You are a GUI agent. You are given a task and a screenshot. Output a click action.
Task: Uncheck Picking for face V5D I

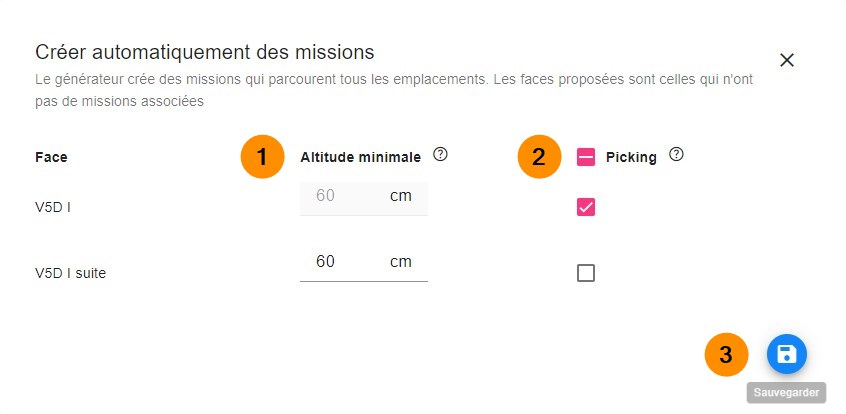[x=586, y=207]
